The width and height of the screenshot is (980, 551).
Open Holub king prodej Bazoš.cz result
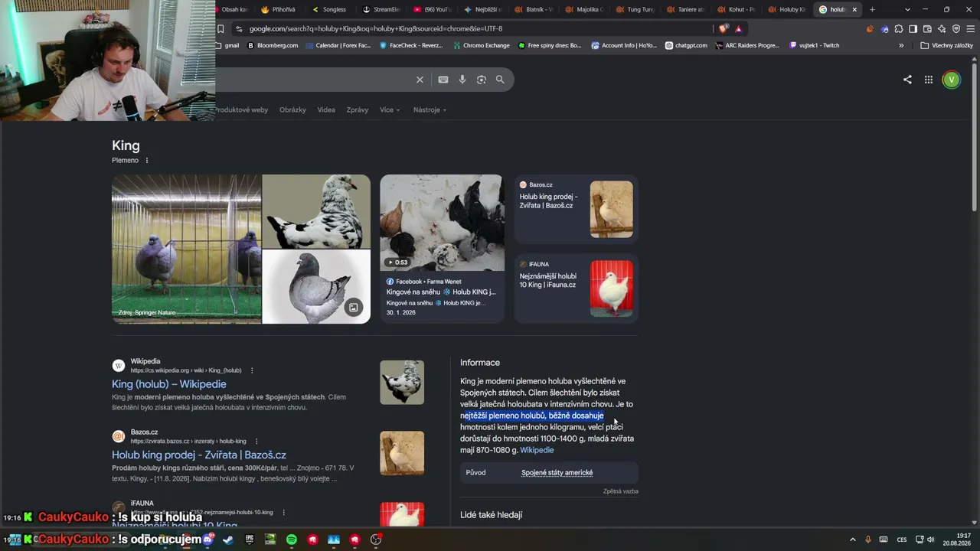click(x=199, y=455)
